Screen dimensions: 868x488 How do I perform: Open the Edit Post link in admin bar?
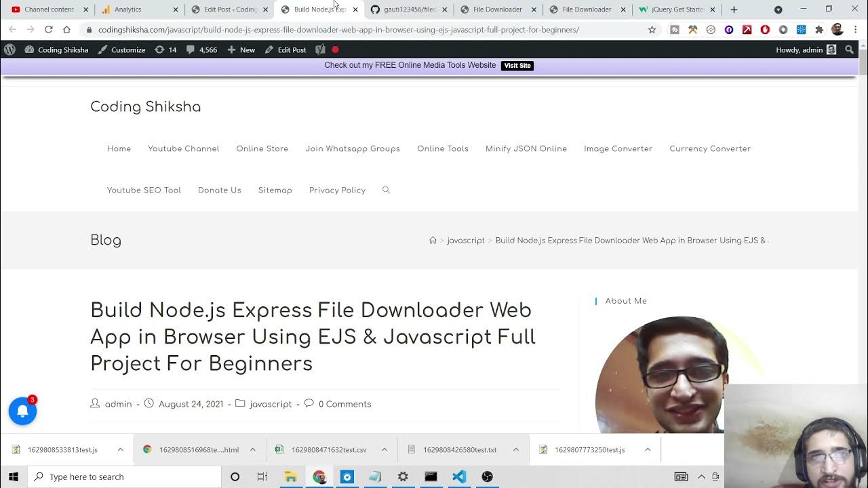pos(285,49)
